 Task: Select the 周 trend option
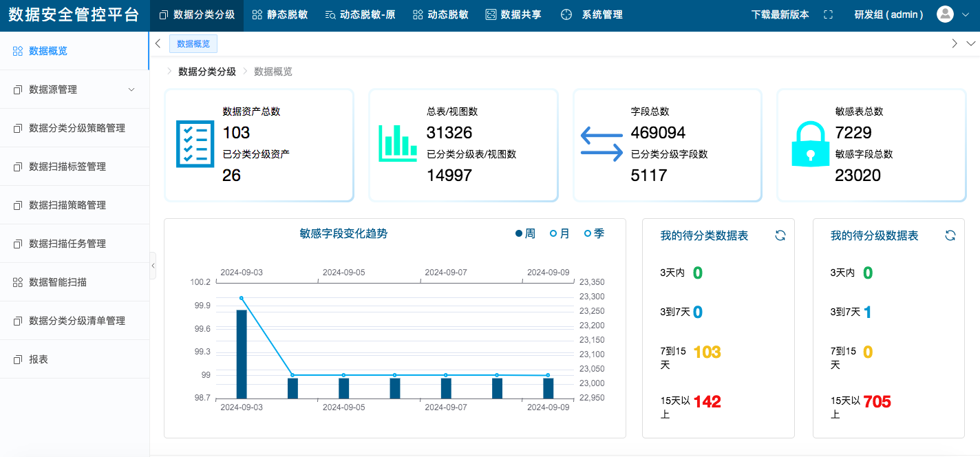point(525,234)
